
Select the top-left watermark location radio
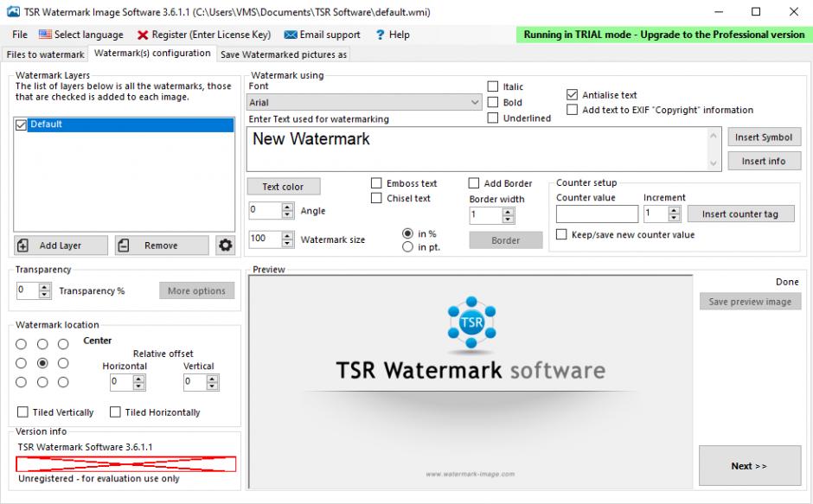pos(22,344)
